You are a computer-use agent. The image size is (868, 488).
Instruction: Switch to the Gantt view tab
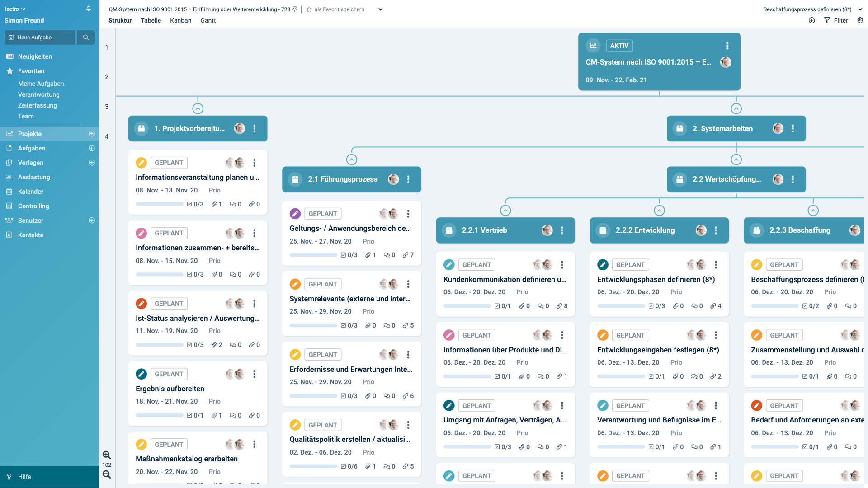click(x=208, y=20)
